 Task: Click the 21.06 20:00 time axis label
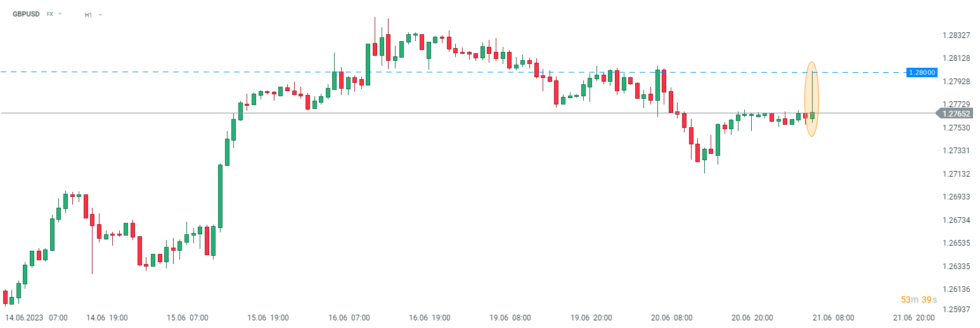click(x=912, y=318)
